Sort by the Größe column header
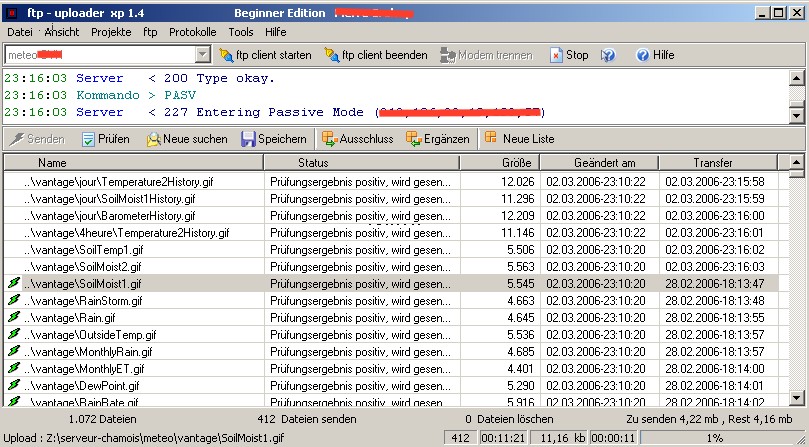 (499, 163)
